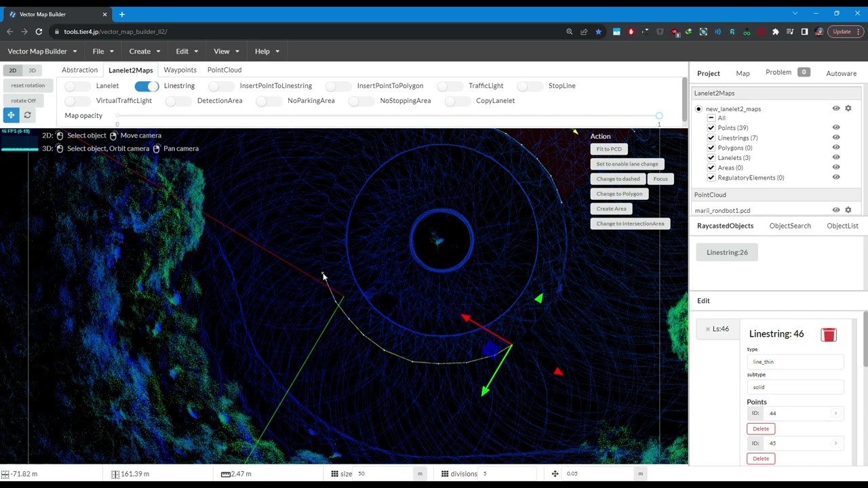868x488 pixels.
Task: Open the Create dropdown menu
Action: (145, 51)
